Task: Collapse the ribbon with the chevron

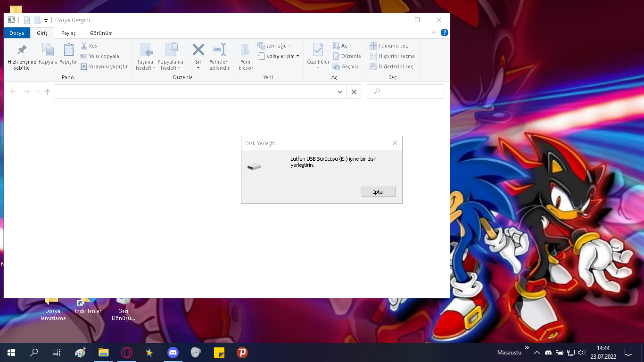Action: click(434, 33)
